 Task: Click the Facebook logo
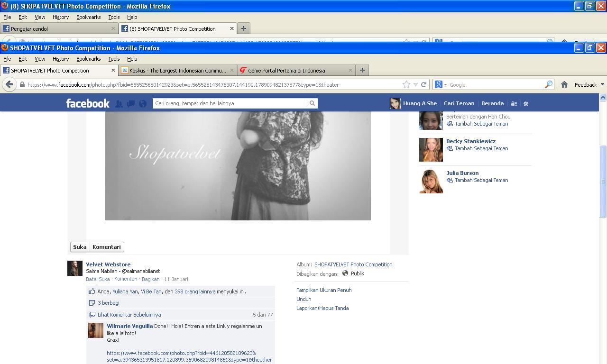(88, 103)
